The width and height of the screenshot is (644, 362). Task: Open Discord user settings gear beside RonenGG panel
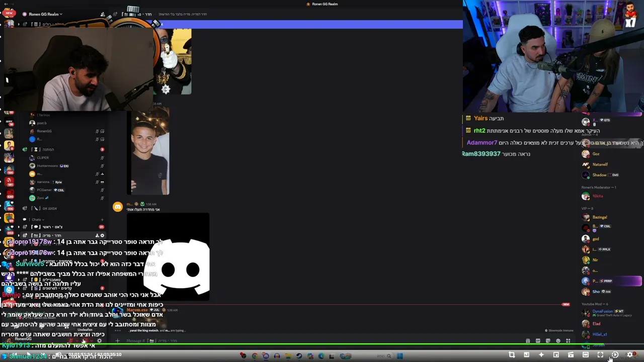[99, 341]
